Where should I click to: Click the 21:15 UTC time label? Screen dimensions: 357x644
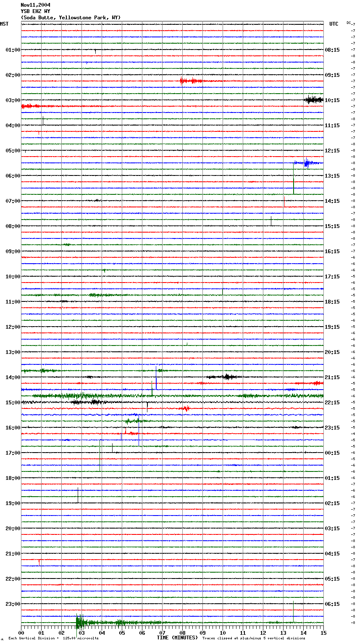(x=332, y=377)
